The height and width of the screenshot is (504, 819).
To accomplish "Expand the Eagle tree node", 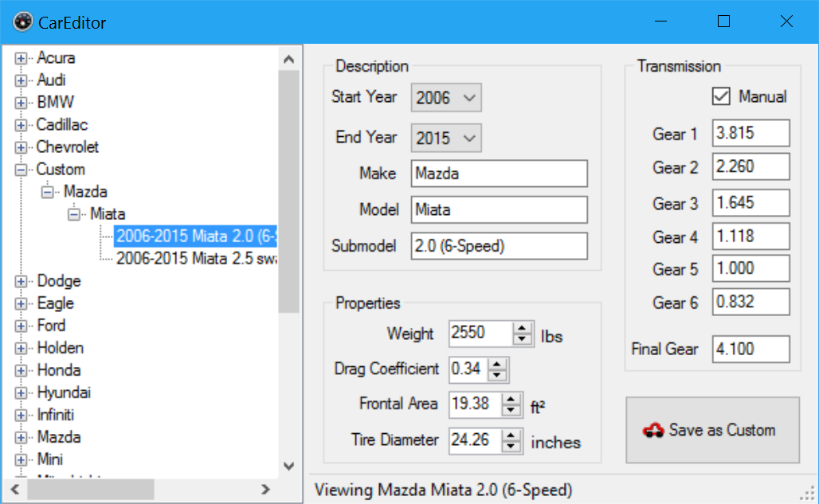I will click(x=21, y=303).
